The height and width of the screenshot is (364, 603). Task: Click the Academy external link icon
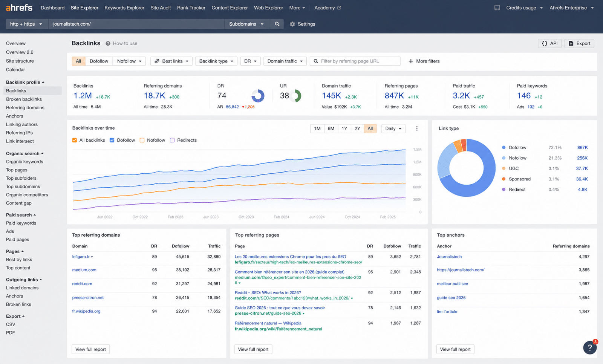tap(339, 8)
